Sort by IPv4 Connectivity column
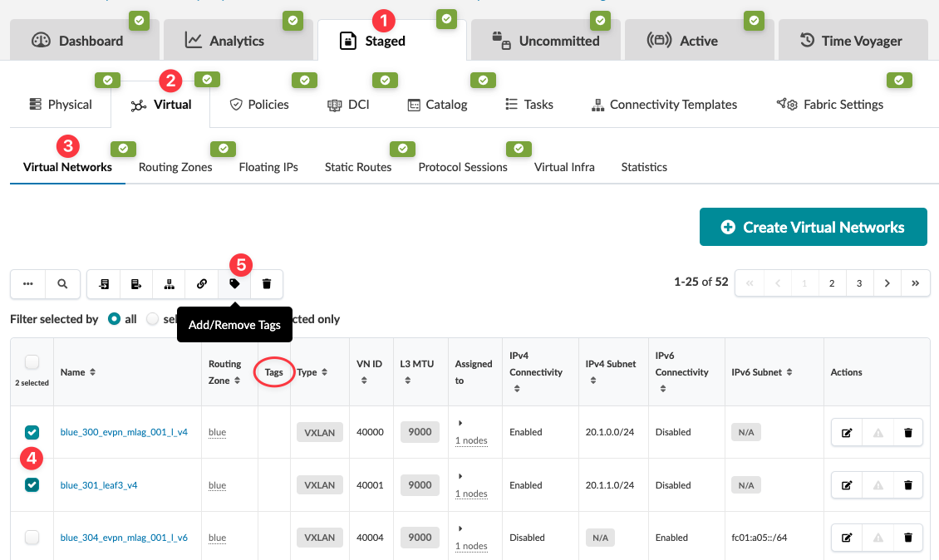The height and width of the screenshot is (560, 939). point(517,389)
